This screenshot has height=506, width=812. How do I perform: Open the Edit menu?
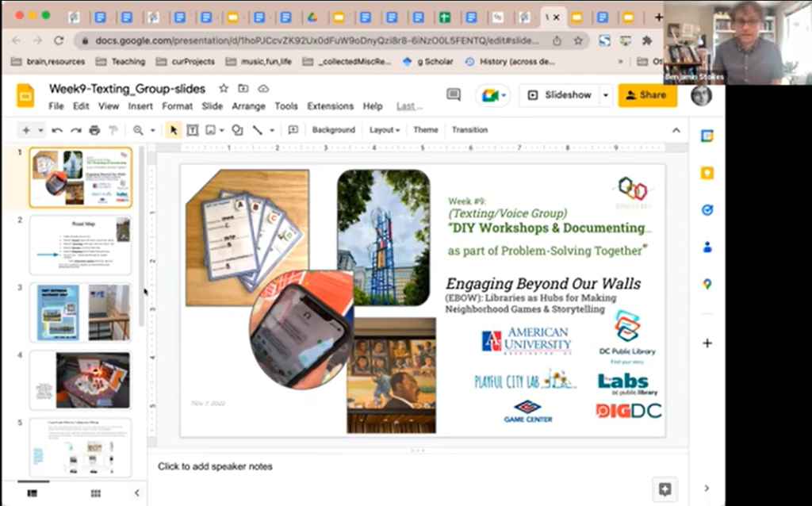click(81, 106)
